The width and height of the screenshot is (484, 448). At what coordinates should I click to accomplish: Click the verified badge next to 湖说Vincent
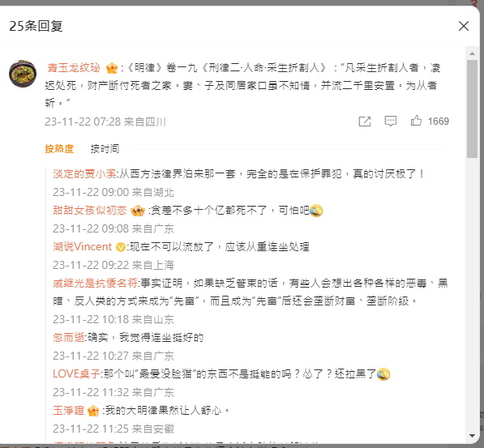(x=120, y=247)
